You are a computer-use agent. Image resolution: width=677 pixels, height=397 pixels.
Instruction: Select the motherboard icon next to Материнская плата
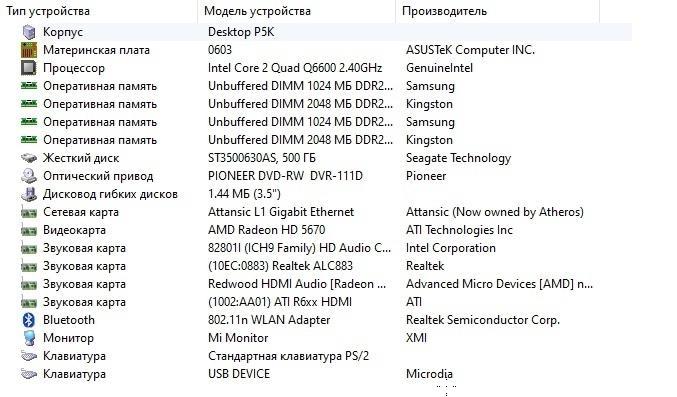click(x=29, y=50)
